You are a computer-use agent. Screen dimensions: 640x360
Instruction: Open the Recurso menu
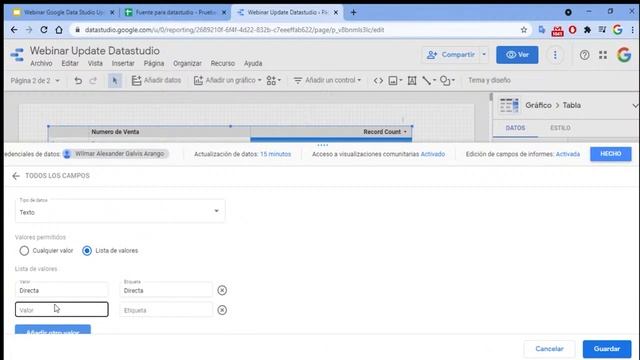(222, 64)
